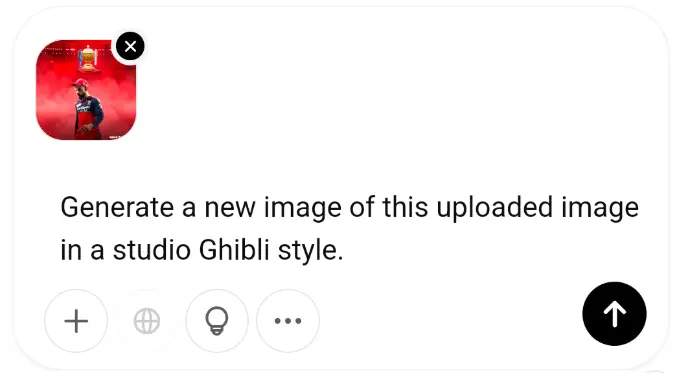Click the word "studio" in the prompt
690x373 pixels.
[x=152, y=250]
